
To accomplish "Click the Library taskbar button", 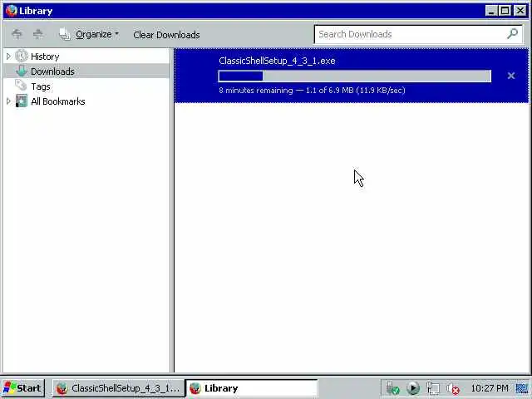I will (251, 388).
